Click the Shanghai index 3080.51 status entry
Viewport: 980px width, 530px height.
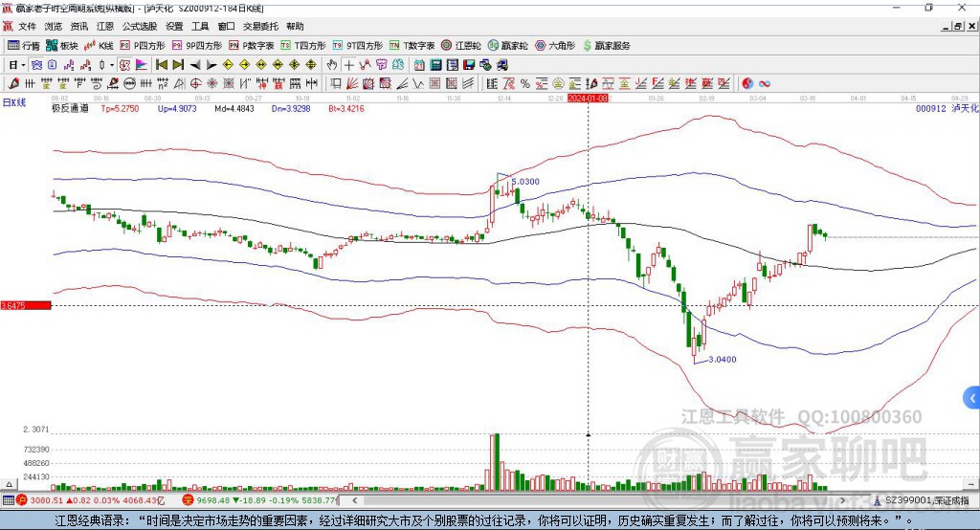tap(91, 500)
